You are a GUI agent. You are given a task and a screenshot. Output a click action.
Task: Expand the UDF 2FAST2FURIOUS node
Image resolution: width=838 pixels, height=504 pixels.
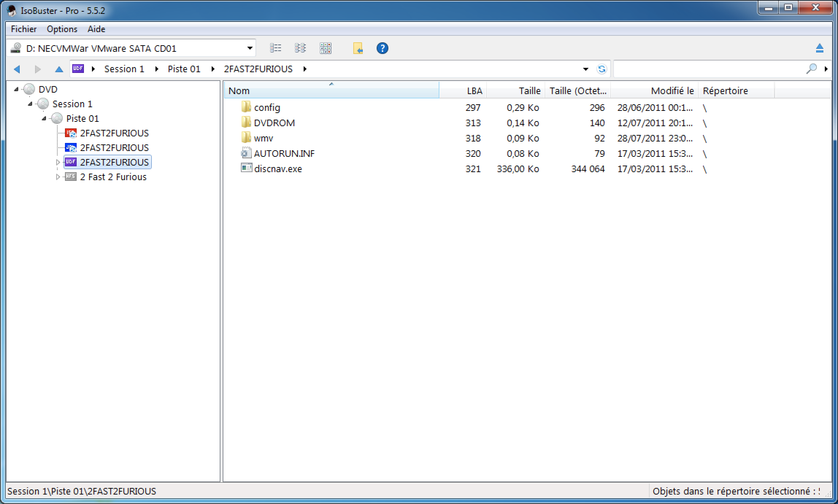(x=58, y=162)
